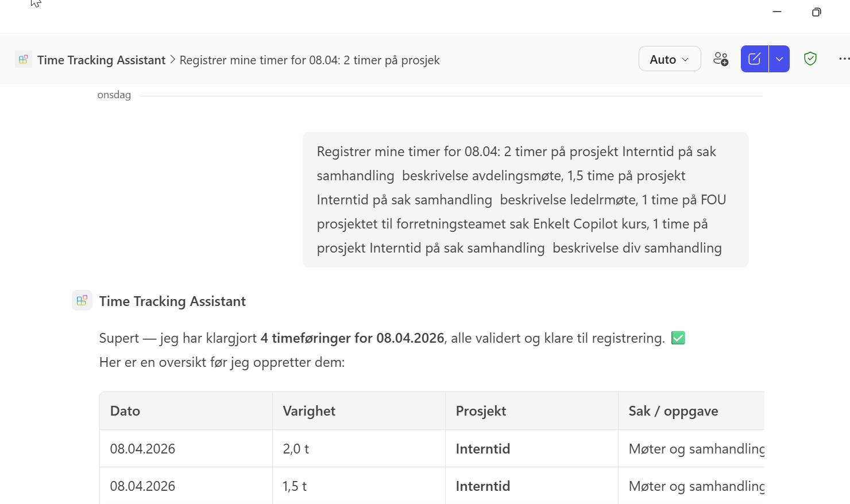Open the Auto mode dropdown
This screenshot has height=504, width=850.
[x=670, y=59]
